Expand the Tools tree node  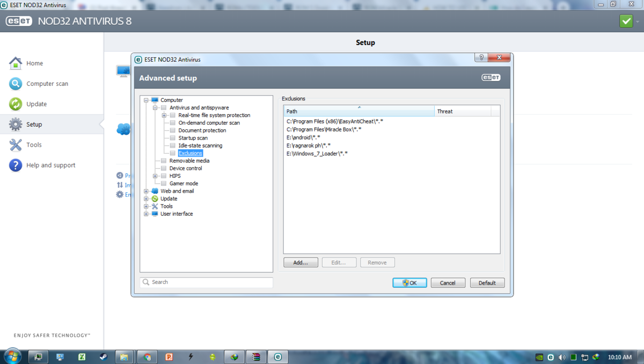[146, 206]
